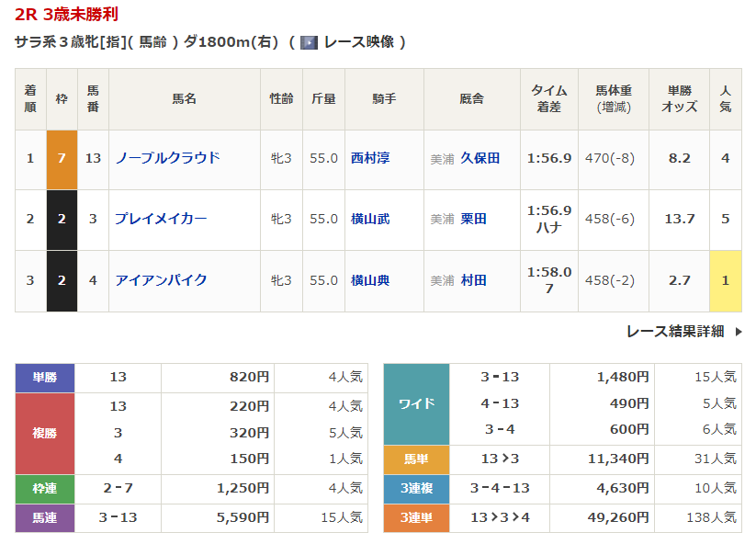
Task: Click the 3連単 payout label
Action: [416, 518]
